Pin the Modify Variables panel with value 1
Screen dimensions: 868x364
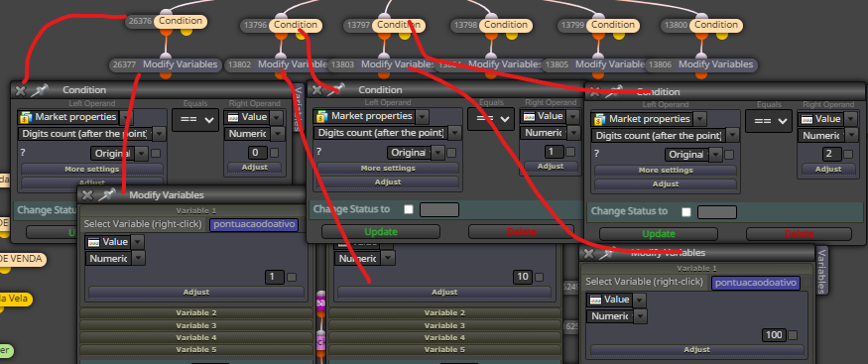[106, 194]
